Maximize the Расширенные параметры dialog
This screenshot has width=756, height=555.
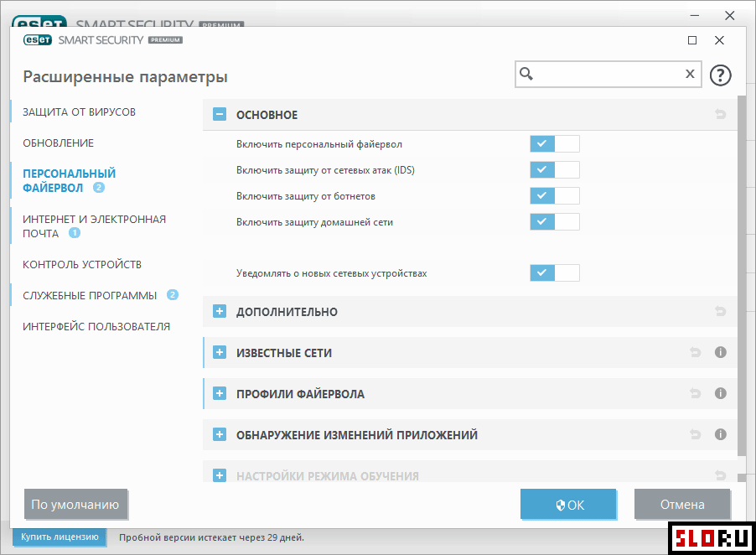[692, 40]
